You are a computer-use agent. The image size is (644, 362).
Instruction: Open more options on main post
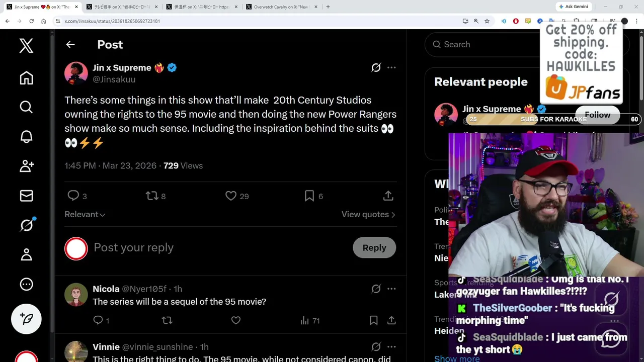[391, 67]
